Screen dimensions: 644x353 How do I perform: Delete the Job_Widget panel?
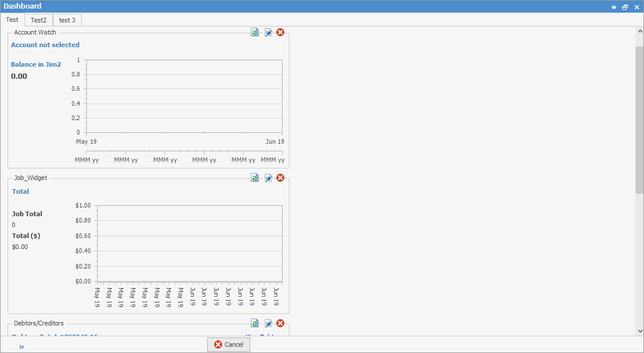tap(280, 178)
